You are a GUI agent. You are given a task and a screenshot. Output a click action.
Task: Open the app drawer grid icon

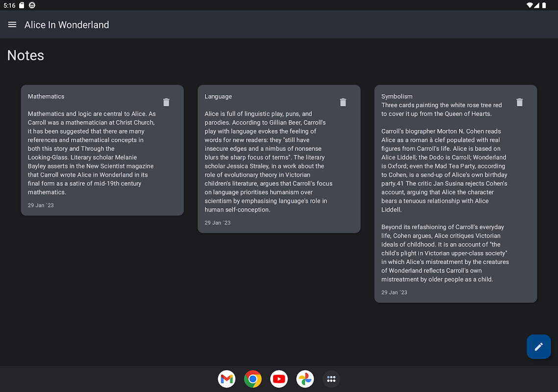point(331,379)
